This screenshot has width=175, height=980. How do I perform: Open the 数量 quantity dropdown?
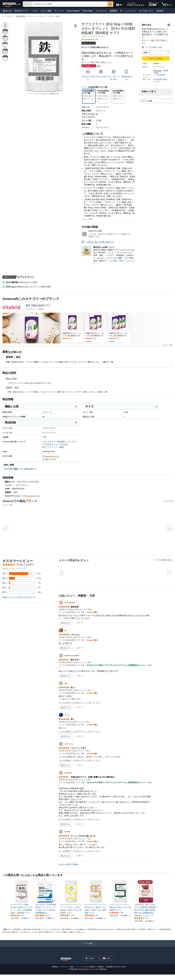[x=156, y=53]
